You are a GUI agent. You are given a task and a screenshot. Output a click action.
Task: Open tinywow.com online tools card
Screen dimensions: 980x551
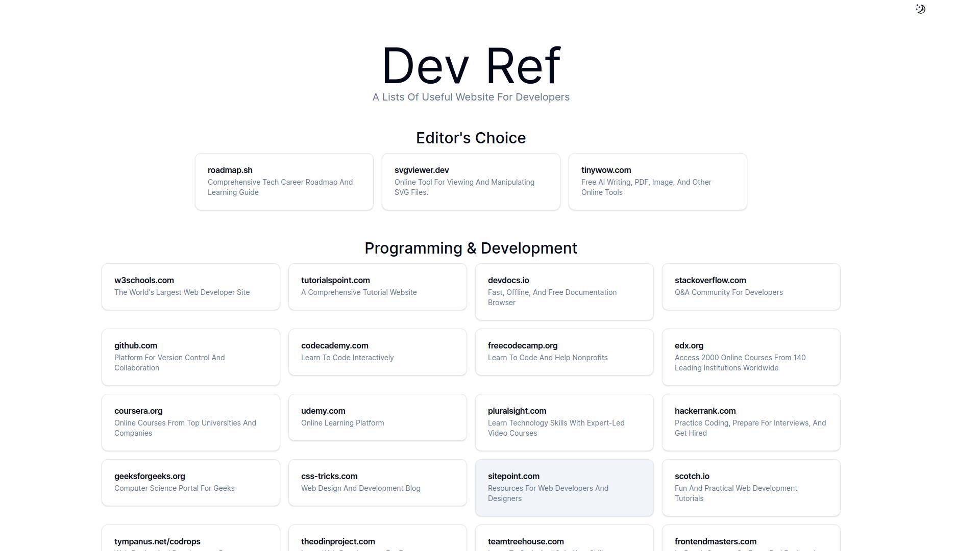(x=657, y=182)
